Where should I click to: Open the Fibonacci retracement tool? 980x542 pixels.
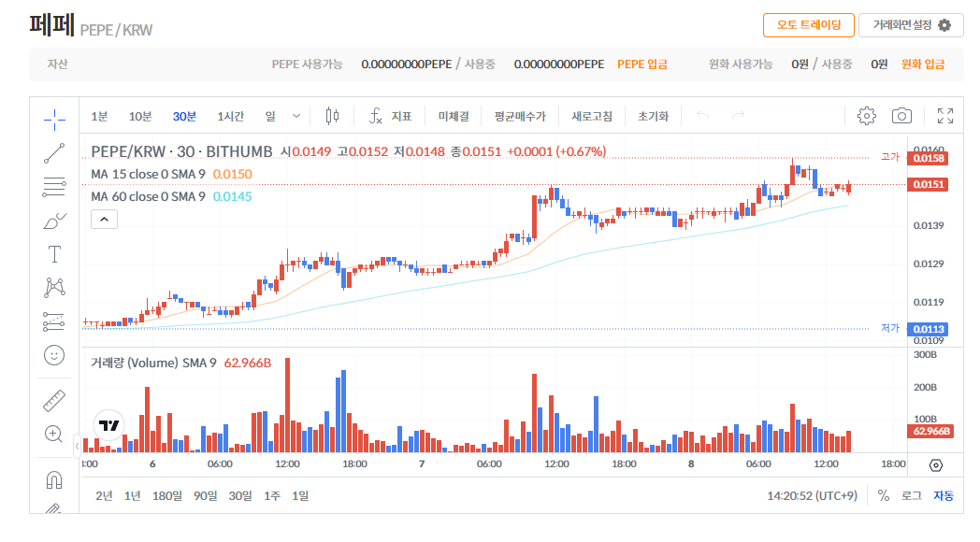[54, 187]
